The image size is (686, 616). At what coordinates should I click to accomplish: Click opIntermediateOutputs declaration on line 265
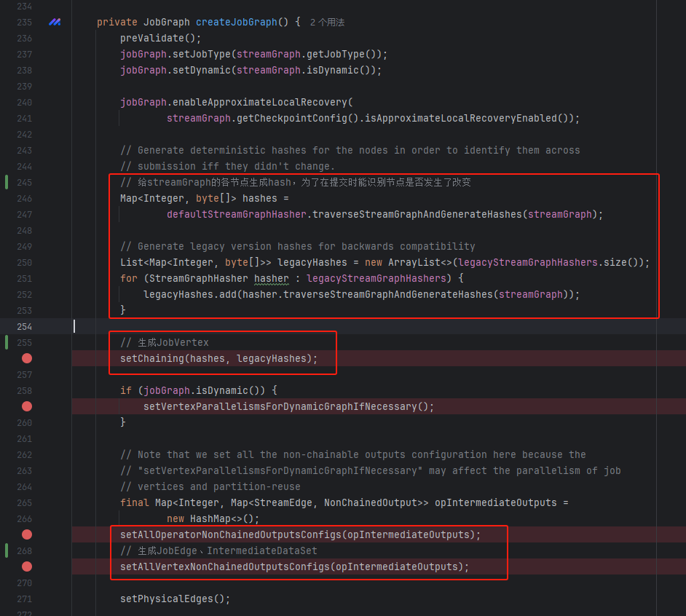click(495, 503)
